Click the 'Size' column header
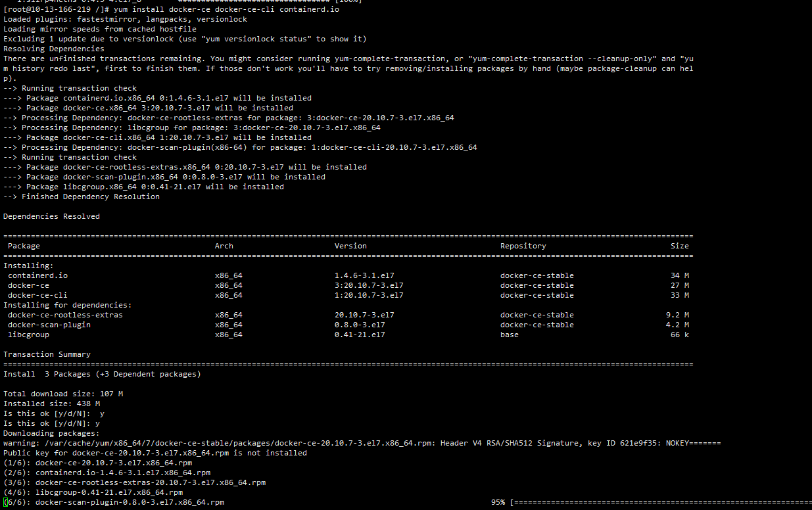Screen dimensions: 812x510 [x=680, y=246]
